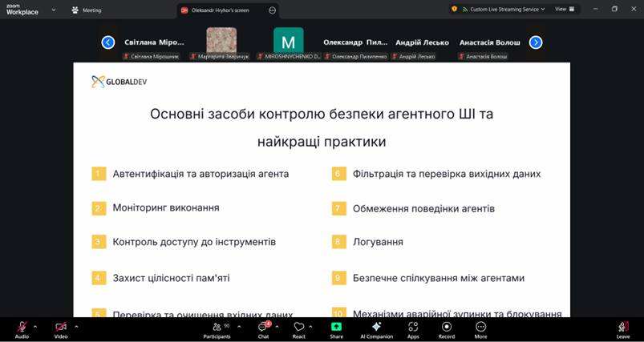Open the Apps panel
Screen dimensions: 644x342
pos(413,328)
